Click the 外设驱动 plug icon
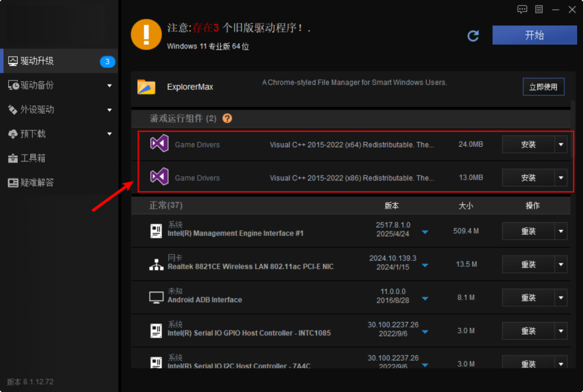Image resolution: width=583 pixels, height=392 pixels. pos(12,109)
